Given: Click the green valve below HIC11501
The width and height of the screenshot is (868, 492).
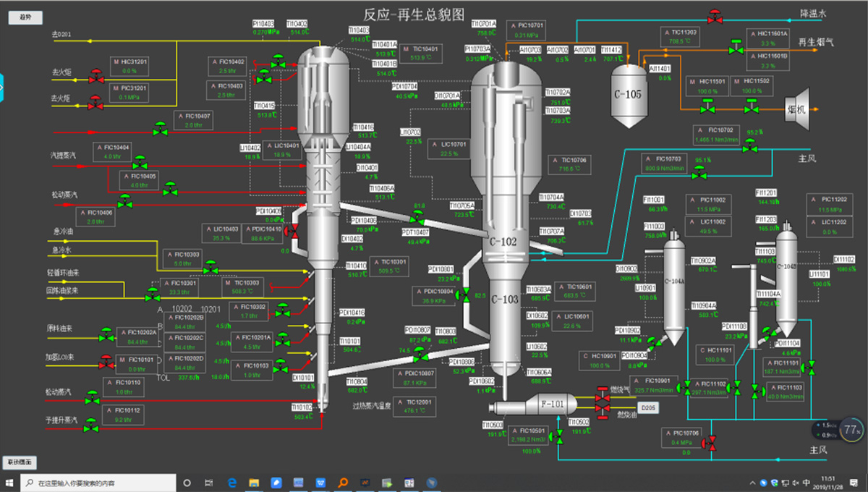Looking at the screenshot, I should click(x=708, y=108).
